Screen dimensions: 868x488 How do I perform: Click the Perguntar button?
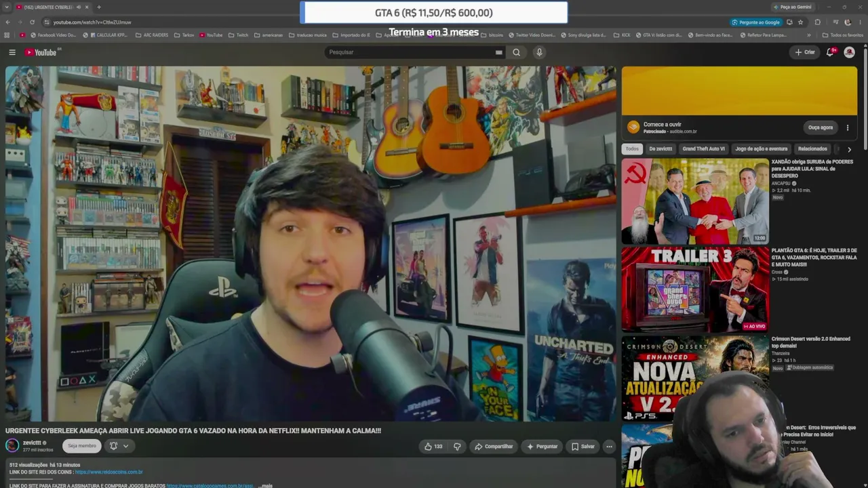point(542,446)
